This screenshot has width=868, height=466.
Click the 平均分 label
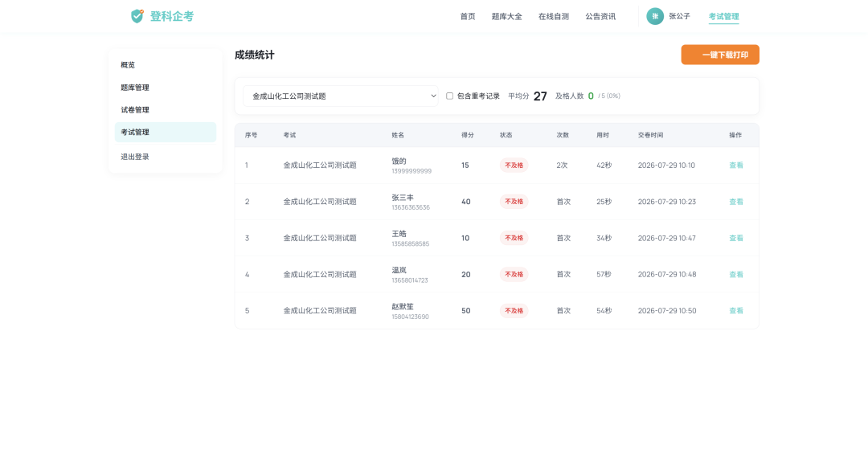coord(518,96)
